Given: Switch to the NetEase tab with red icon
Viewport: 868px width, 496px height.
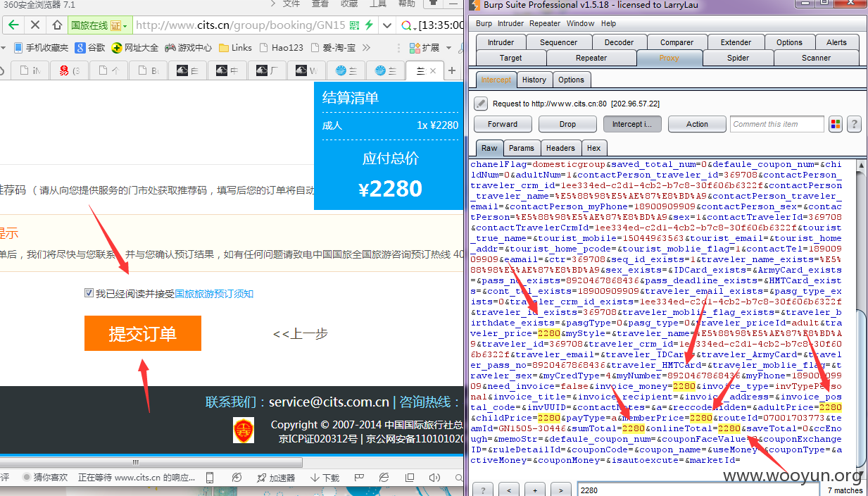Looking at the screenshot, I should point(68,70).
